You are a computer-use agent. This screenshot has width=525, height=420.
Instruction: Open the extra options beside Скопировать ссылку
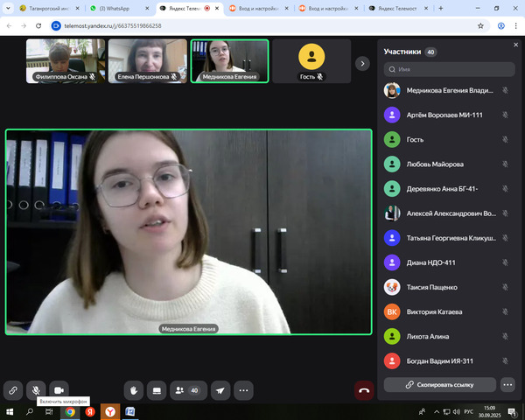pyautogui.click(x=507, y=384)
